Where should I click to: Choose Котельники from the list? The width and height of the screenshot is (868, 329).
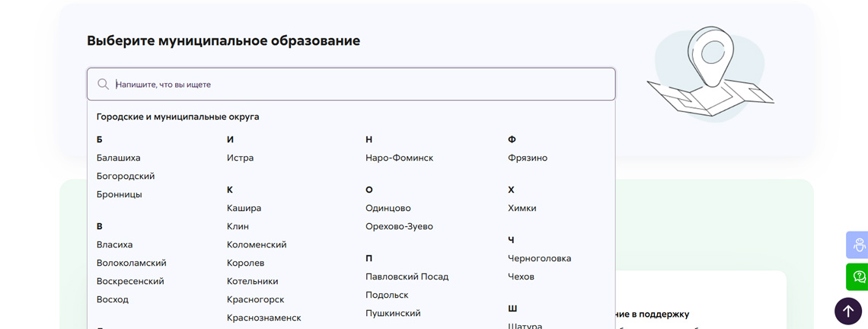[x=253, y=281]
